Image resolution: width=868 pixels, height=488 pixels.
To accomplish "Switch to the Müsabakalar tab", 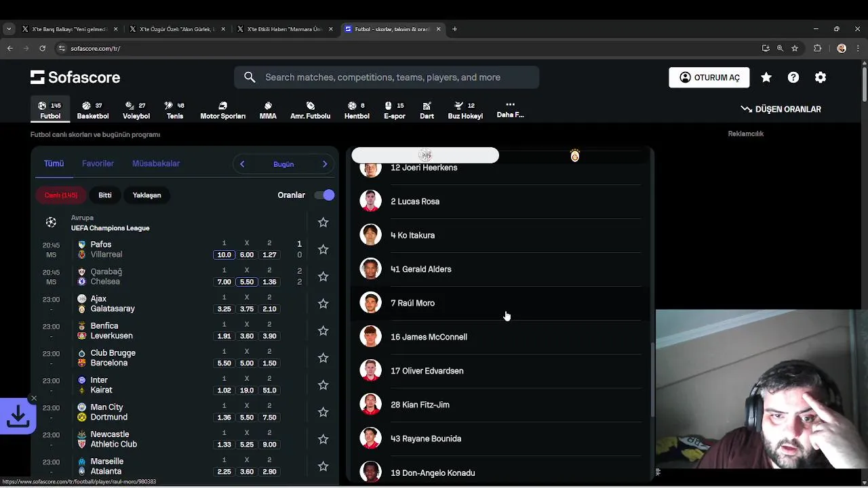I will [156, 163].
